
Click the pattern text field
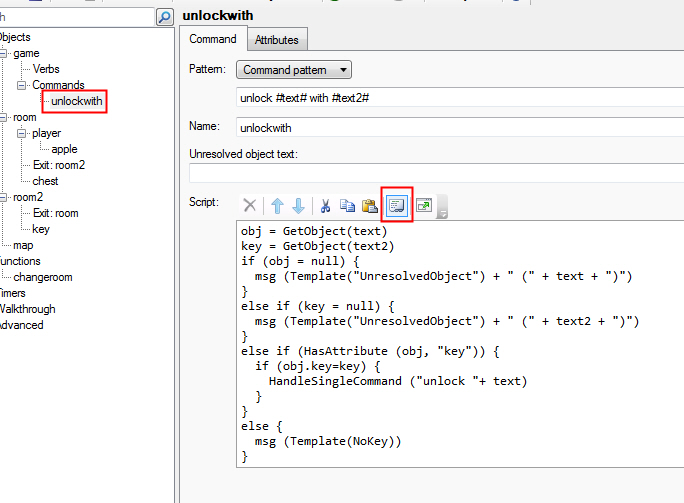(x=460, y=97)
